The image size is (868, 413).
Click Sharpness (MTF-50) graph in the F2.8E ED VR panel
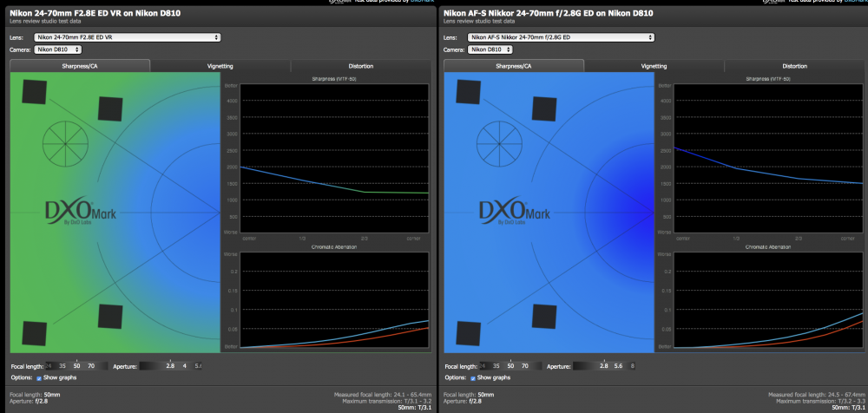(x=334, y=158)
